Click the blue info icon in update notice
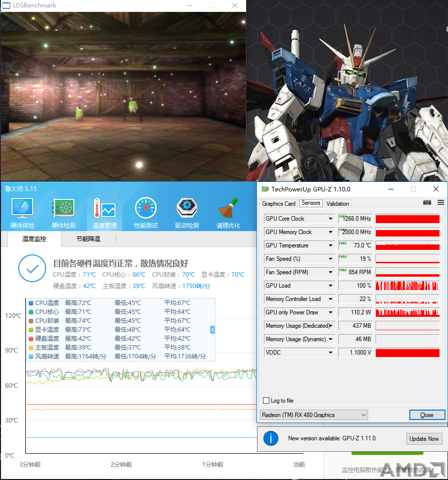Screen dimensions: 448x480 point(271,438)
